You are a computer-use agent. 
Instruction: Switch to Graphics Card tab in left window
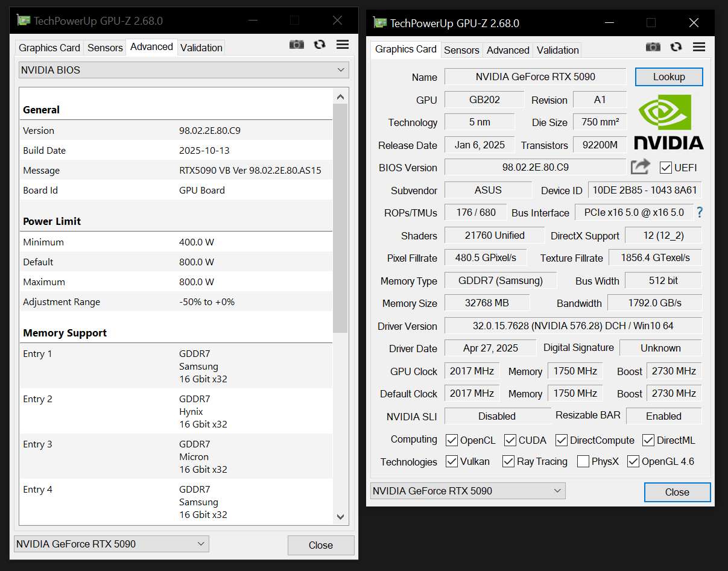[x=49, y=48]
